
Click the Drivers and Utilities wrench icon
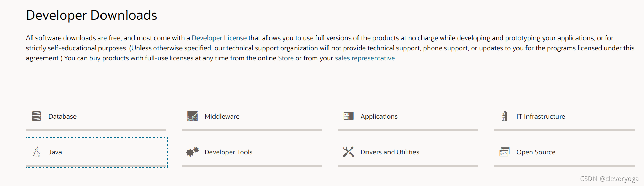(x=348, y=152)
